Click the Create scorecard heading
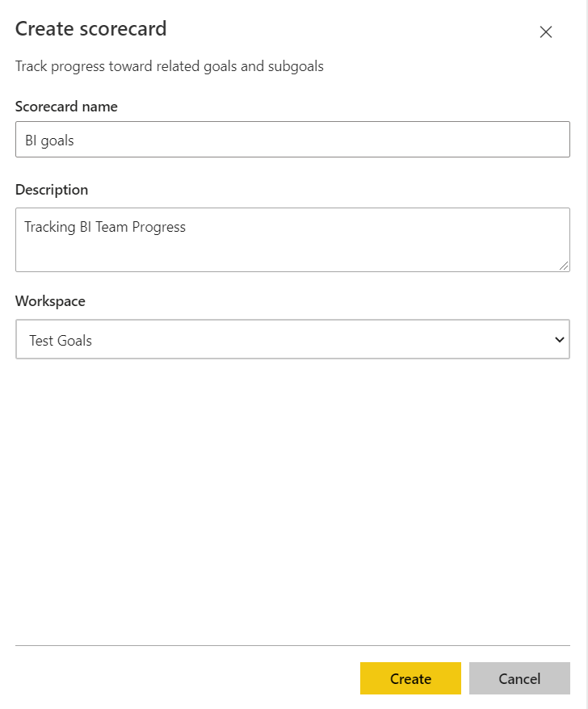 90,28
